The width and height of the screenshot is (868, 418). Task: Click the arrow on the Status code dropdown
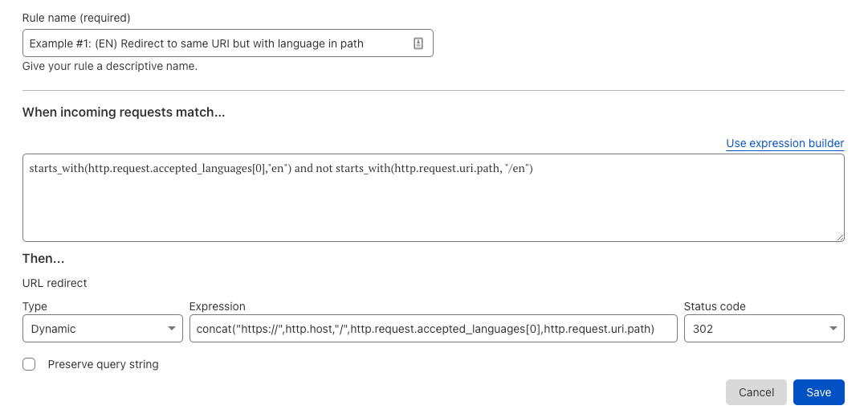833,329
